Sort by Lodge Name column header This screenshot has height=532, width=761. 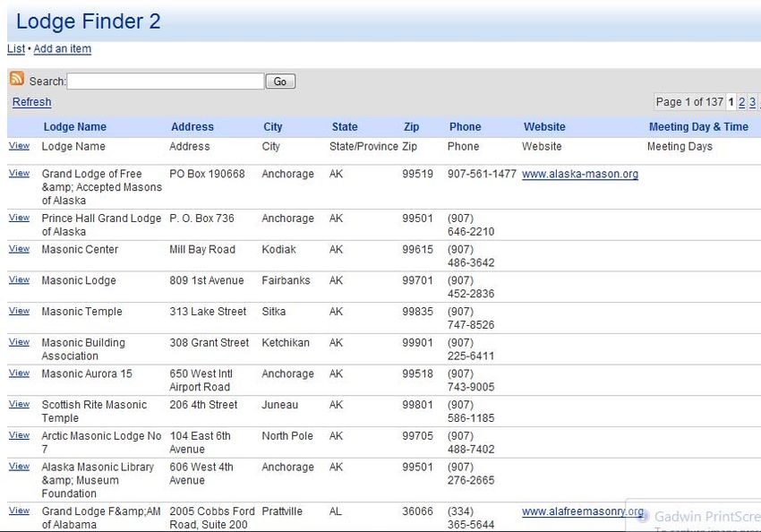[74, 126]
